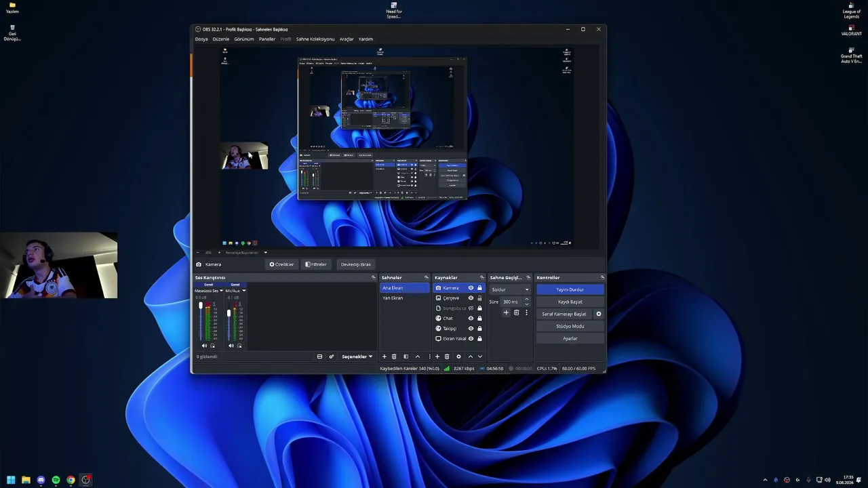This screenshot has height=488, width=868.
Task: Toggle visibility of the Takipçi source
Action: pyautogui.click(x=471, y=329)
